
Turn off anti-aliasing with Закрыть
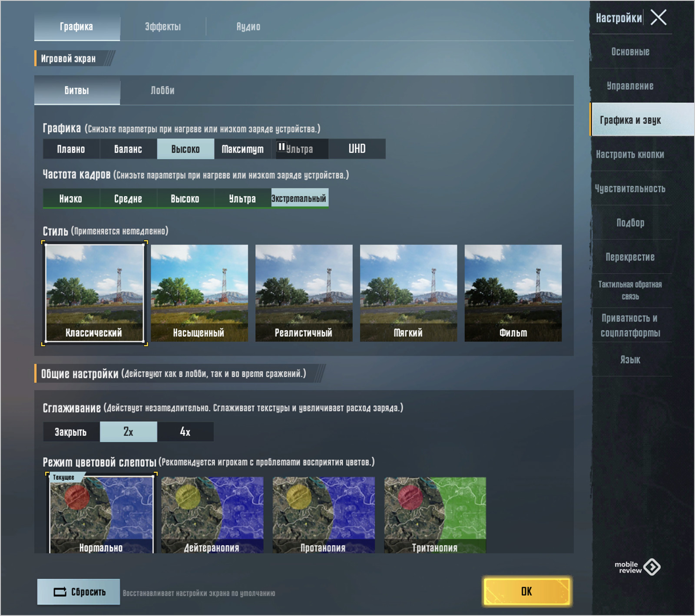point(71,432)
